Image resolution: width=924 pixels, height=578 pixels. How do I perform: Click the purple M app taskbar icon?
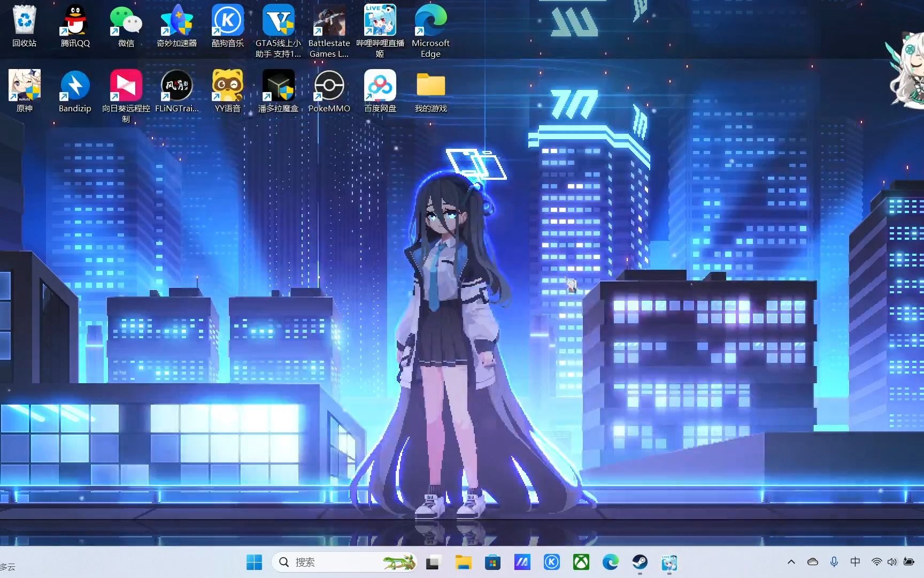pyautogui.click(x=522, y=562)
